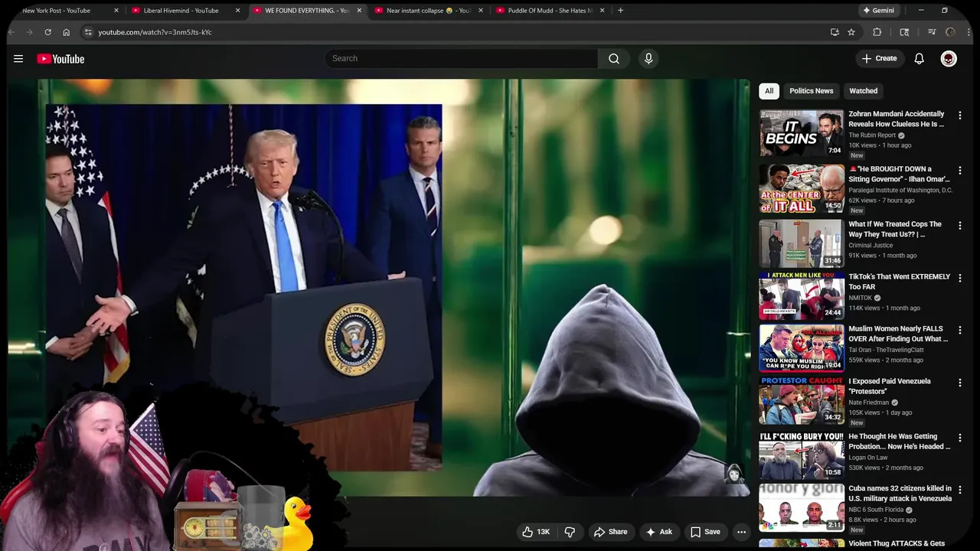The image size is (980, 551).
Task: Open media controls icon in toolbar
Action: [932, 32]
